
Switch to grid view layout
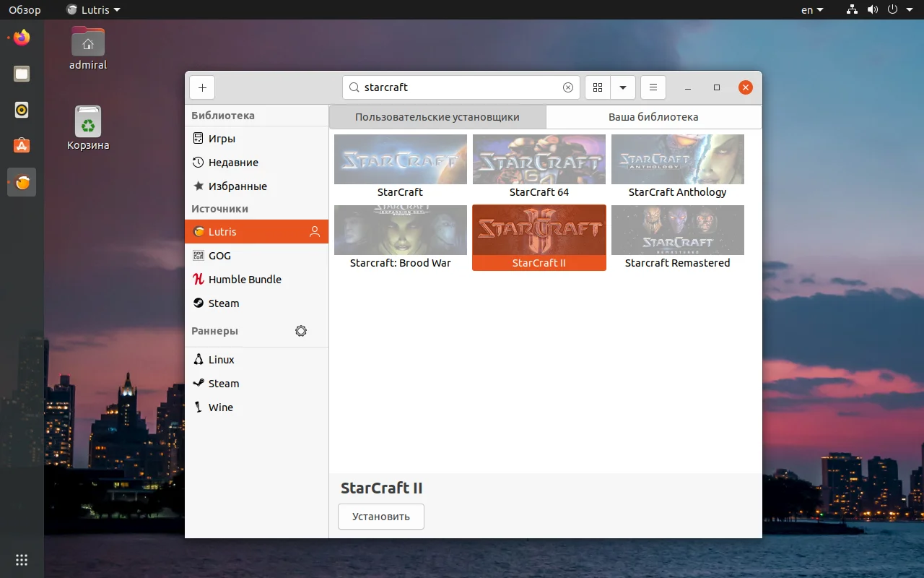pyautogui.click(x=598, y=87)
